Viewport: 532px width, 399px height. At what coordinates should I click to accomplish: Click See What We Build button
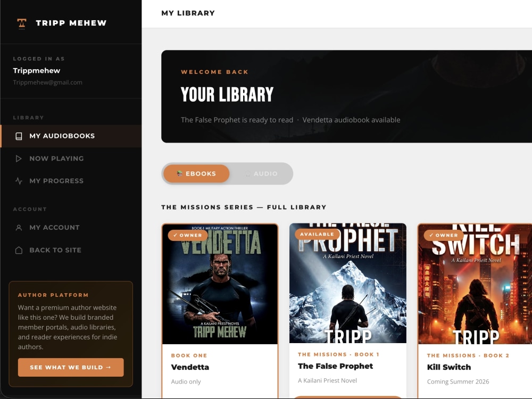pyautogui.click(x=71, y=367)
